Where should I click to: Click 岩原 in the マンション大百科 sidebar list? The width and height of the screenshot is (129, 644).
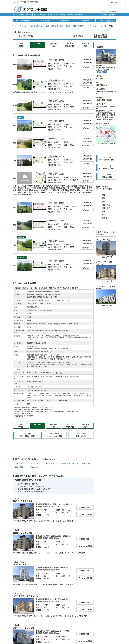click(x=103, y=201)
